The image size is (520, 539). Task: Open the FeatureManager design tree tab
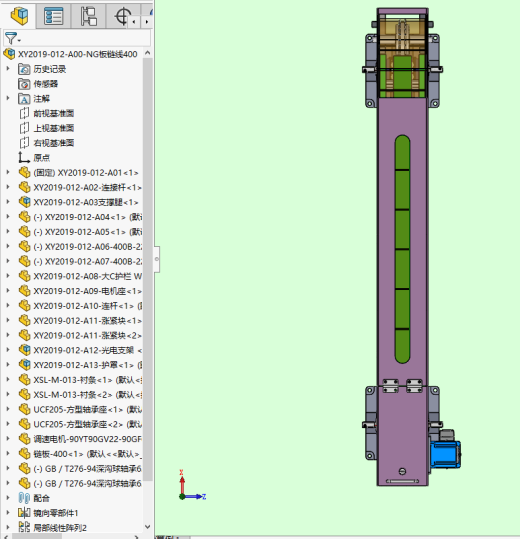pos(19,16)
